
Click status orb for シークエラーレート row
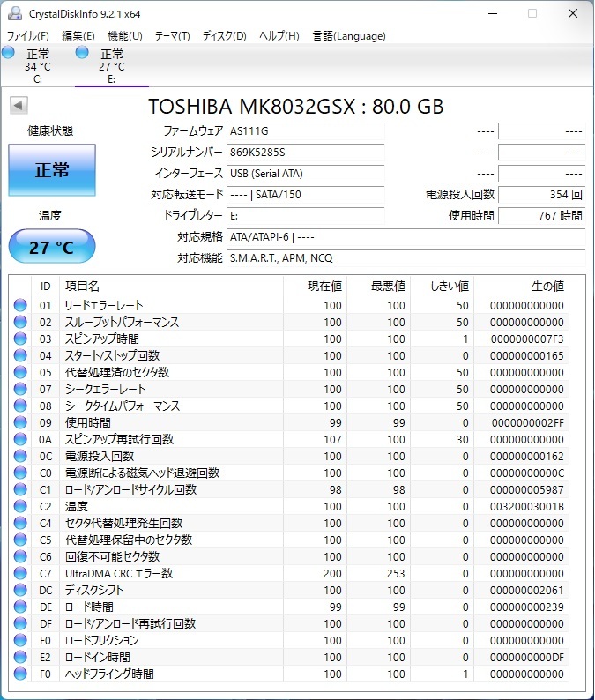pyautogui.click(x=20, y=389)
